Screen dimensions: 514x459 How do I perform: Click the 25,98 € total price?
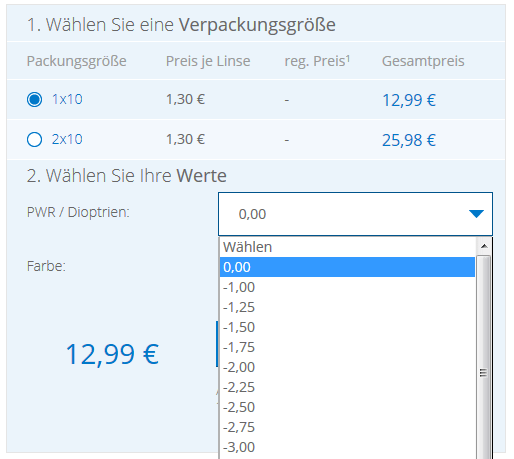409,140
